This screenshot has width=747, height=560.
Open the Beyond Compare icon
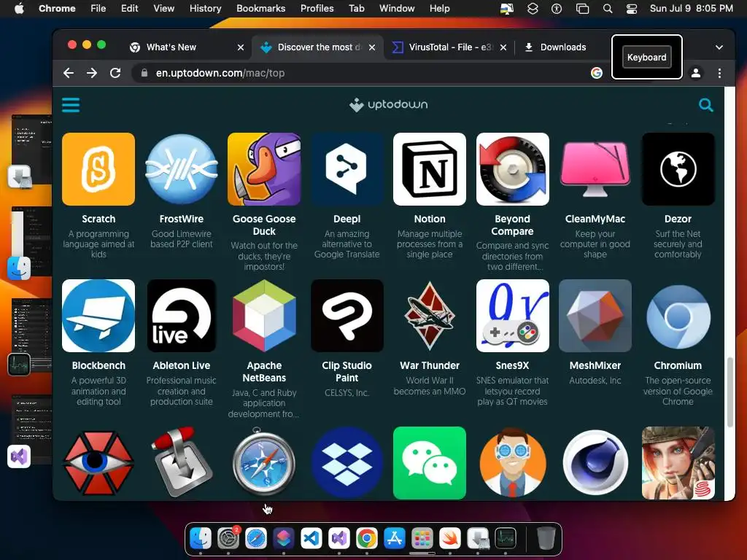[x=513, y=169]
